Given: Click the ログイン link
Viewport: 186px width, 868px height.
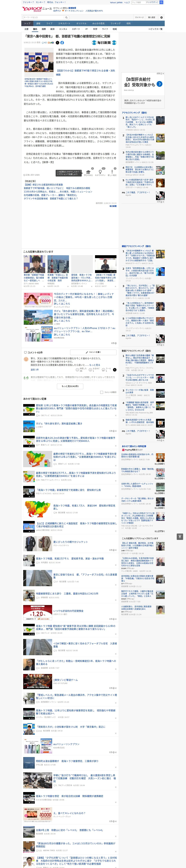Looking at the screenshot, I should 57,11.
